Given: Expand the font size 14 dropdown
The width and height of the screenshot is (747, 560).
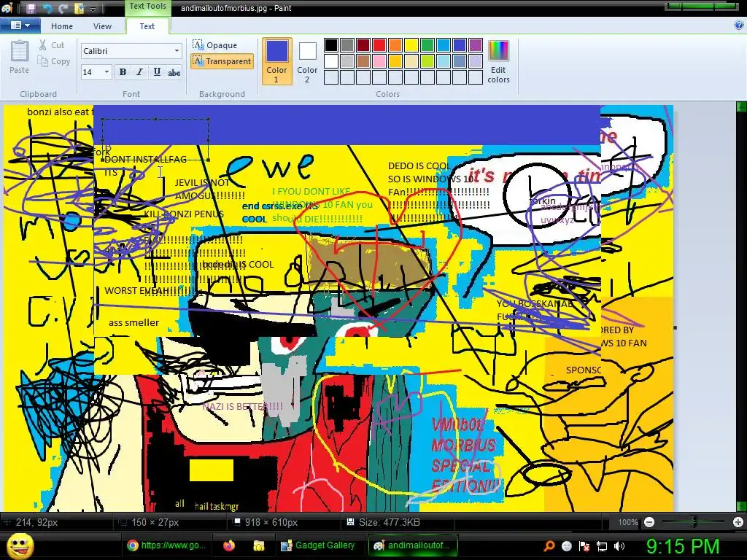Looking at the screenshot, I should (x=107, y=72).
